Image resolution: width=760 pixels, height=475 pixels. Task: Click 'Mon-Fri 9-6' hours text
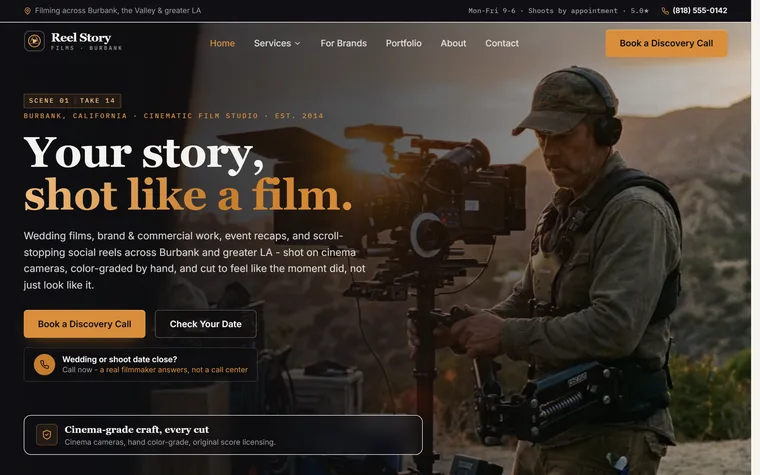pos(491,11)
